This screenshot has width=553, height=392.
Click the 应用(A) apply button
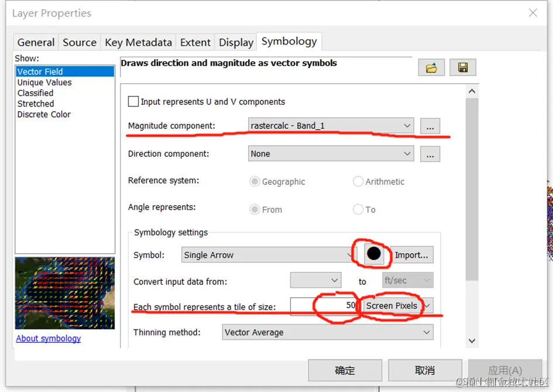click(505, 370)
